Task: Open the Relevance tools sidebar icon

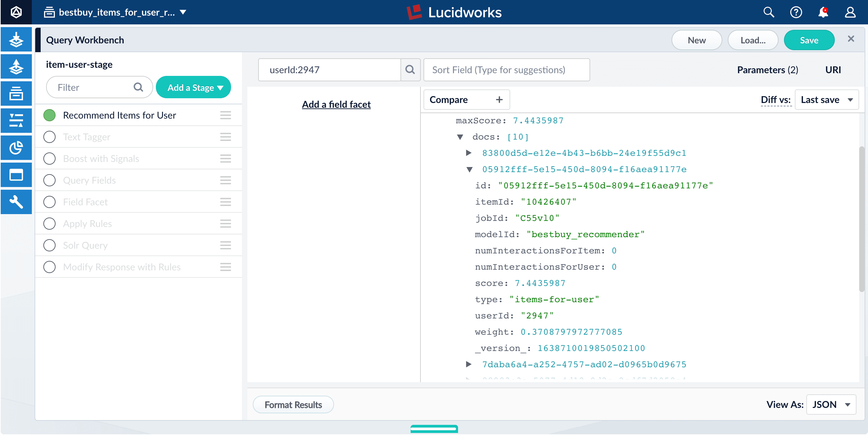Action: tap(16, 120)
